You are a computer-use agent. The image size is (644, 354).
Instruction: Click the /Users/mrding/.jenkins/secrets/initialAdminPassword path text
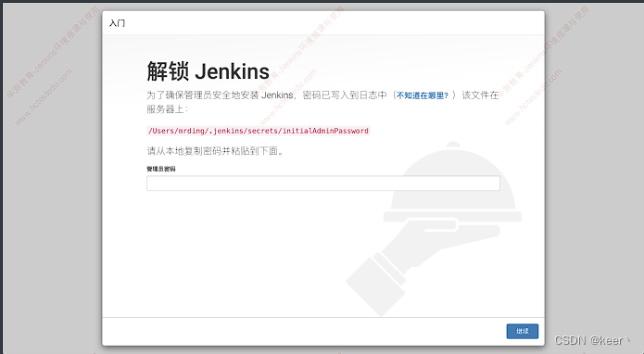coord(259,131)
